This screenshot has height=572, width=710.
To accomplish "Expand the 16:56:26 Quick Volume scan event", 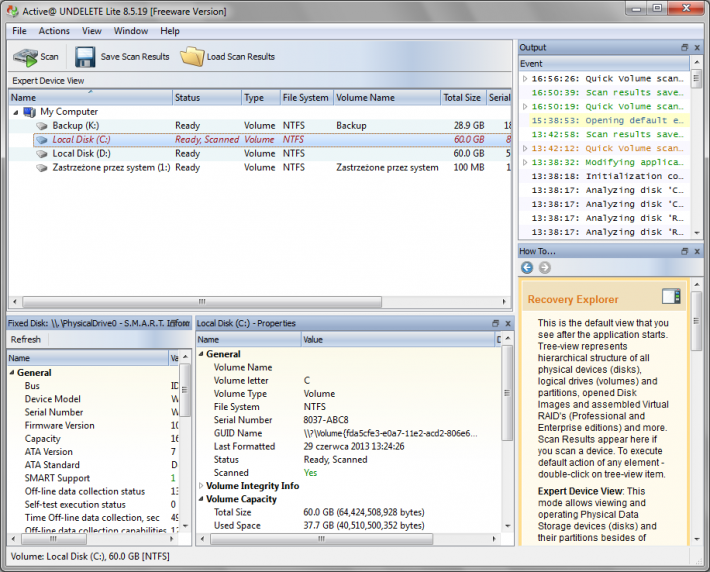I will click(x=525, y=79).
